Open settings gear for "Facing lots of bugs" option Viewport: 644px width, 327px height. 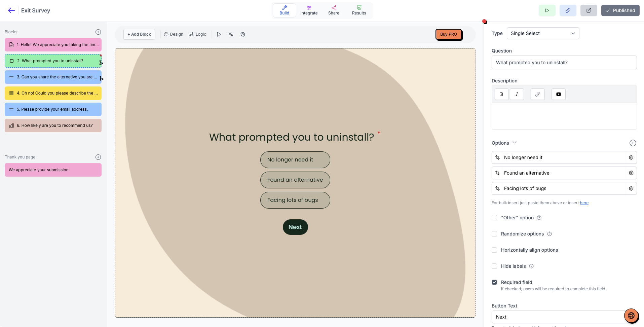point(631,188)
